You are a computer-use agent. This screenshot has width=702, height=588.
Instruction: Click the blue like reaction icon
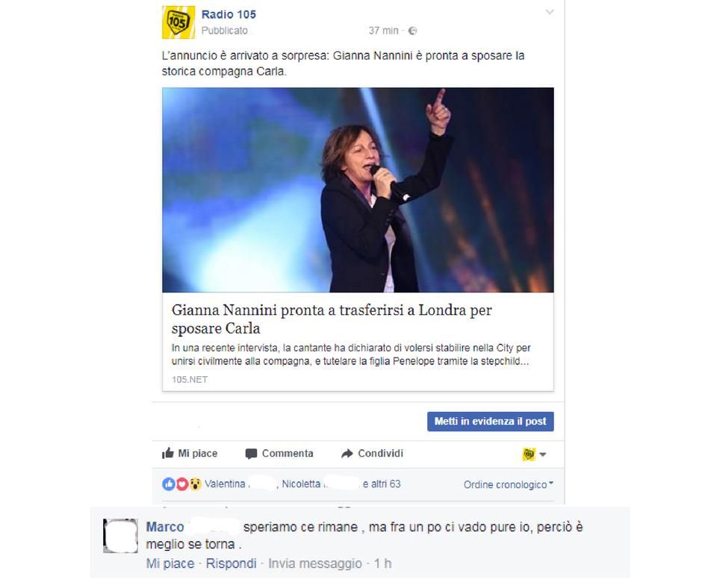[x=169, y=484]
